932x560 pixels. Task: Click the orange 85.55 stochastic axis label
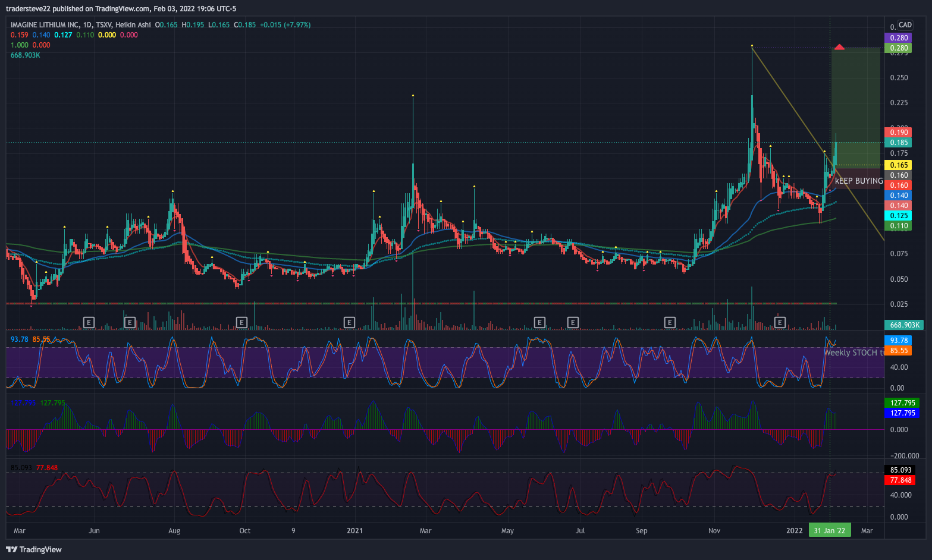(x=898, y=350)
